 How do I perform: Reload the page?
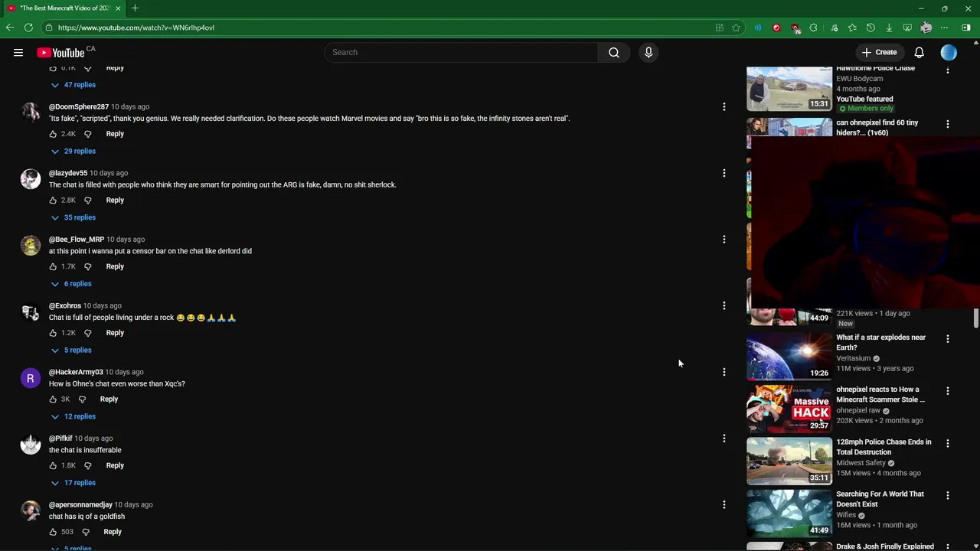click(28, 28)
